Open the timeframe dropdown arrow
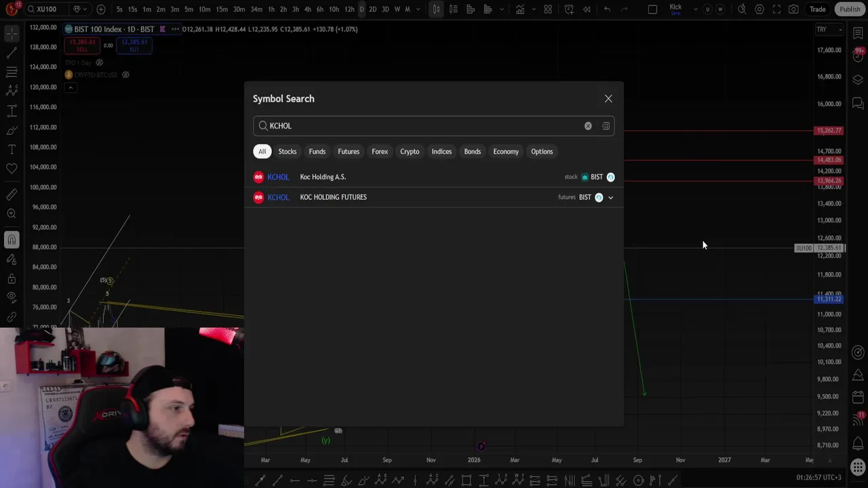 (x=418, y=9)
